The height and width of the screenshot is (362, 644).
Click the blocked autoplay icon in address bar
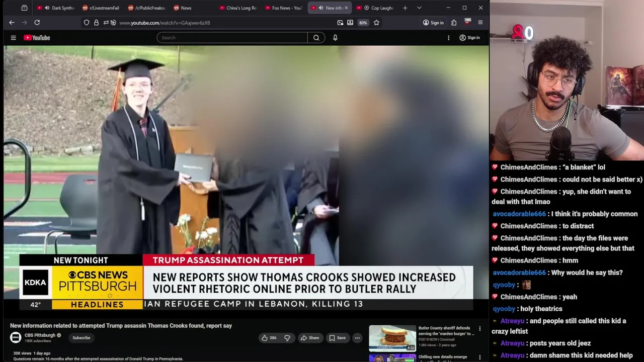[x=113, y=23]
